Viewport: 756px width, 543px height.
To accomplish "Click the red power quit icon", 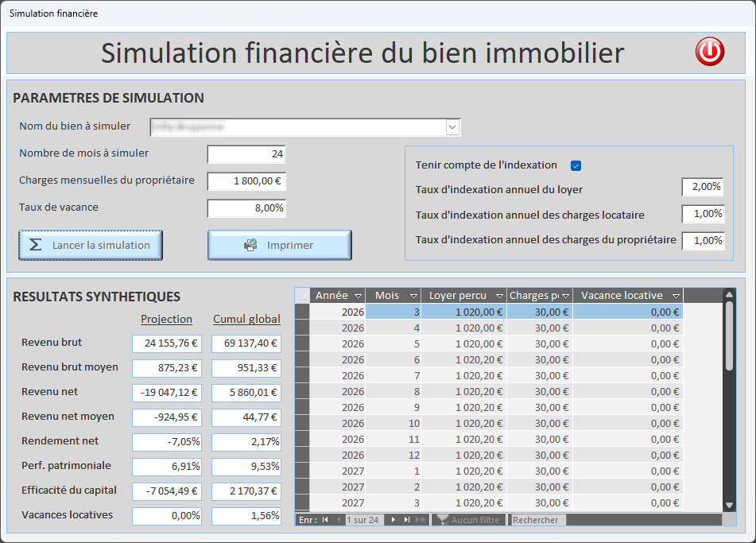I will [x=709, y=52].
